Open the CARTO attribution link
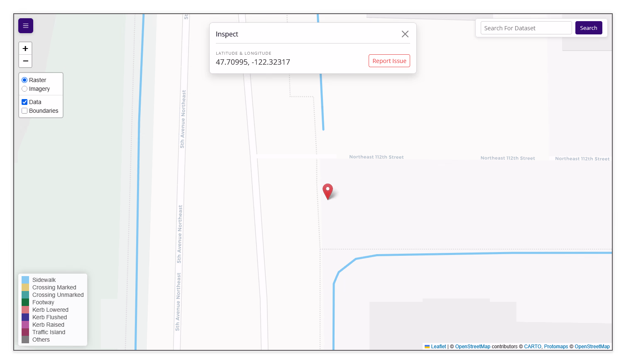626x364 pixels. click(x=533, y=347)
